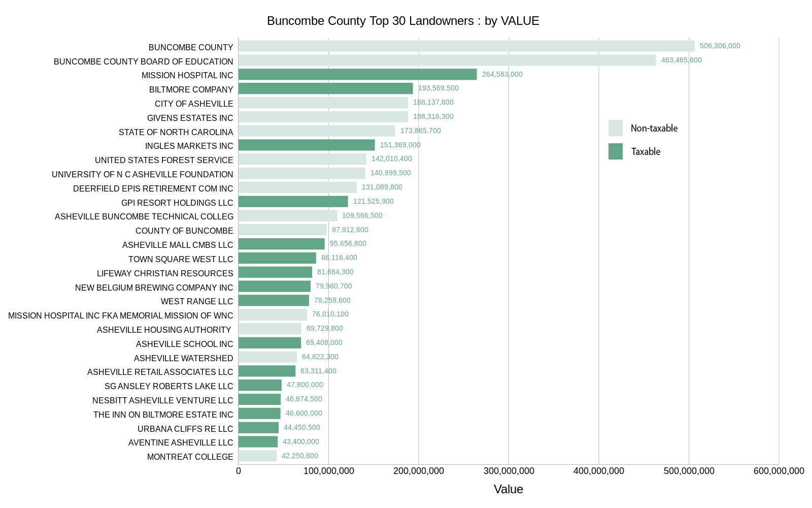Click the x-axis tick label 600,000,000
This screenshot has width=812, height=508.
tap(779, 471)
